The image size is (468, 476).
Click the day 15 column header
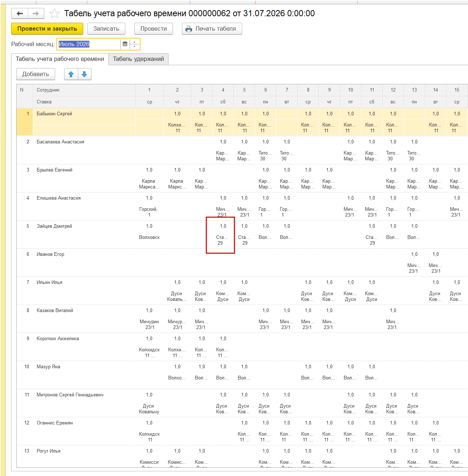coord(457,90)
